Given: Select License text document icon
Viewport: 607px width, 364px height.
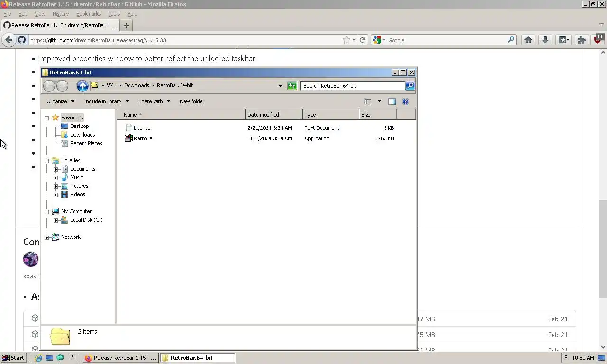Looking at the screenshot, I should click(129, 128).
